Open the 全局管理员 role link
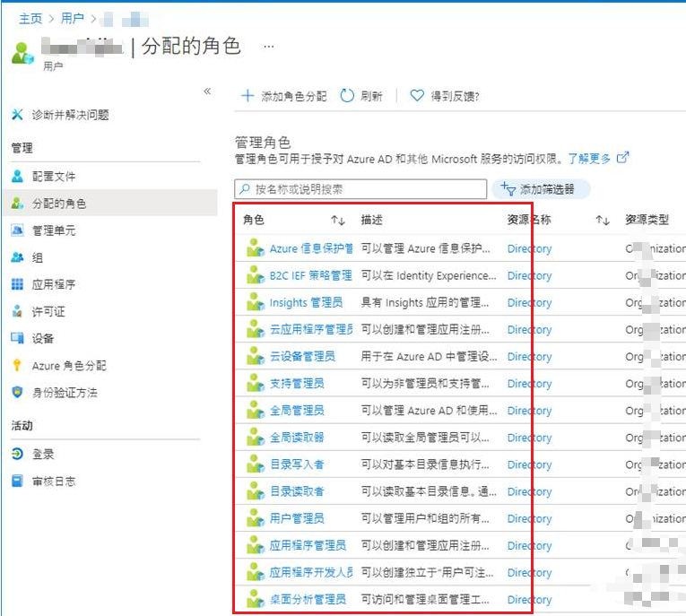 (x=297, y=411)
